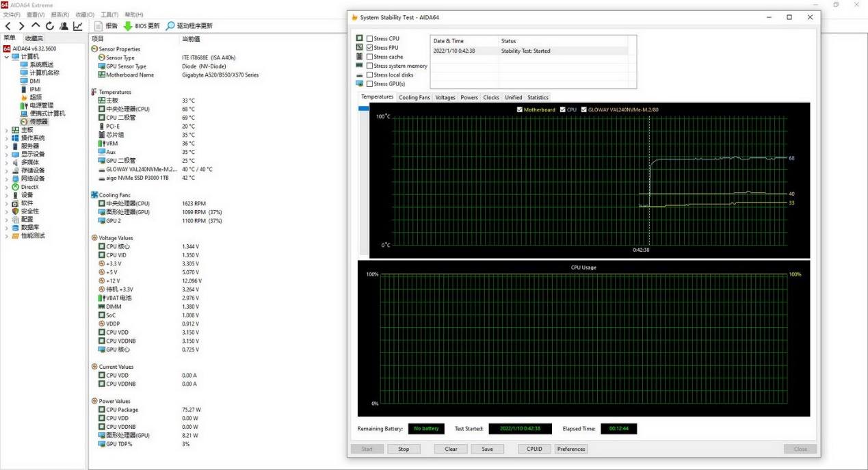The height and width of the screenshot is (470, 868).
Task: Click the Stress system memory icon
Action: 360,66
